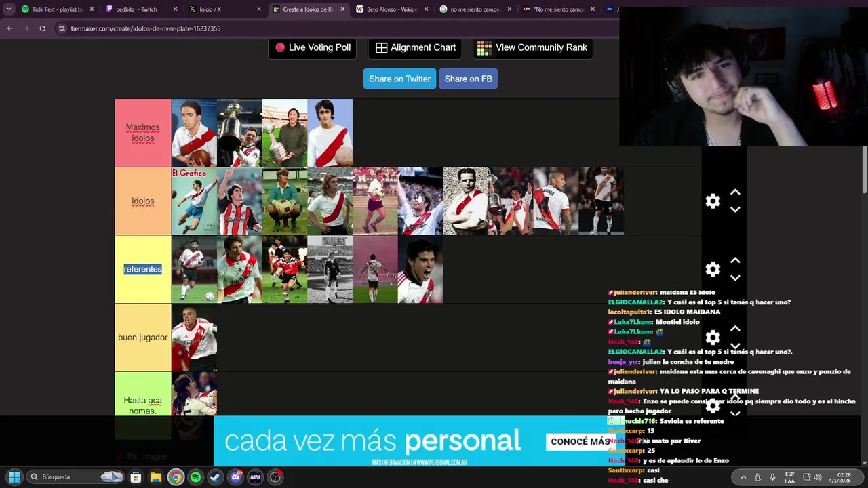868x488 pixels.
Task: Click the Chrome icon in the taskbar
Action: 176,476
